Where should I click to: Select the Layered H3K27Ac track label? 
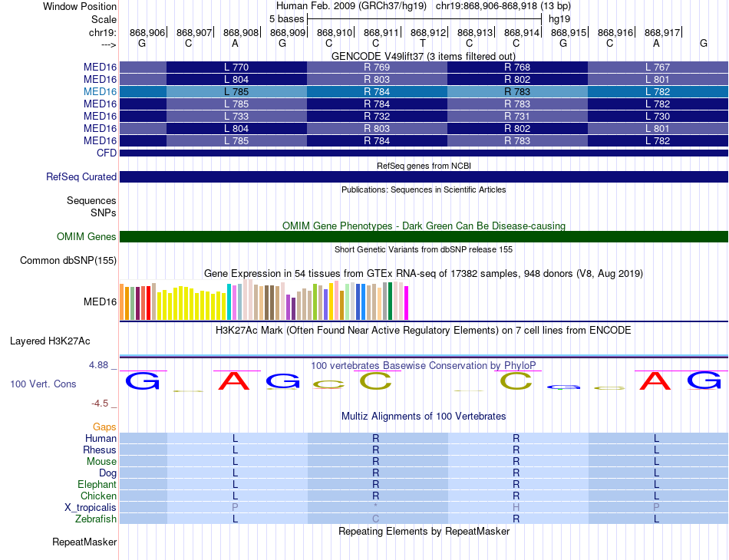coord(50,341)
